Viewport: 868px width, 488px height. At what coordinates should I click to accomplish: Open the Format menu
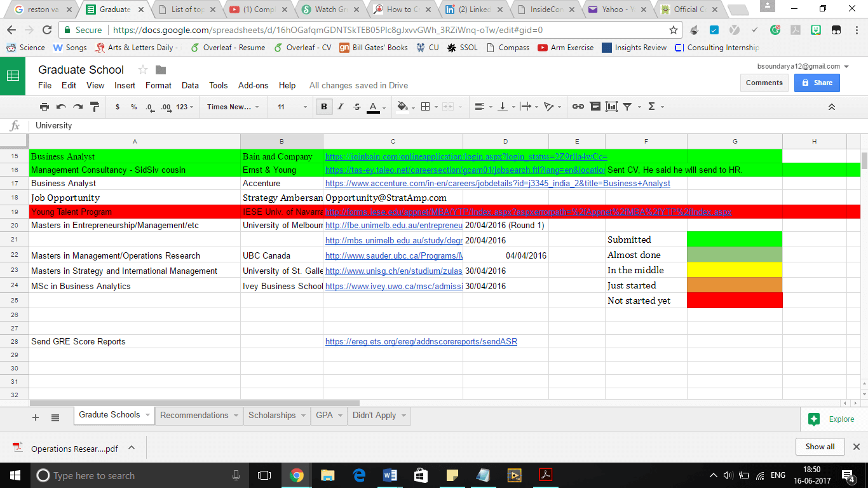pos(158,85)
